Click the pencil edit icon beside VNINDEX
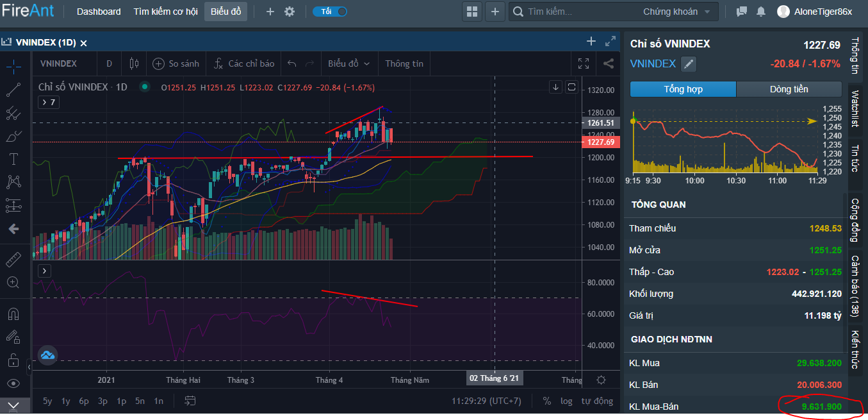 point(688,64)
